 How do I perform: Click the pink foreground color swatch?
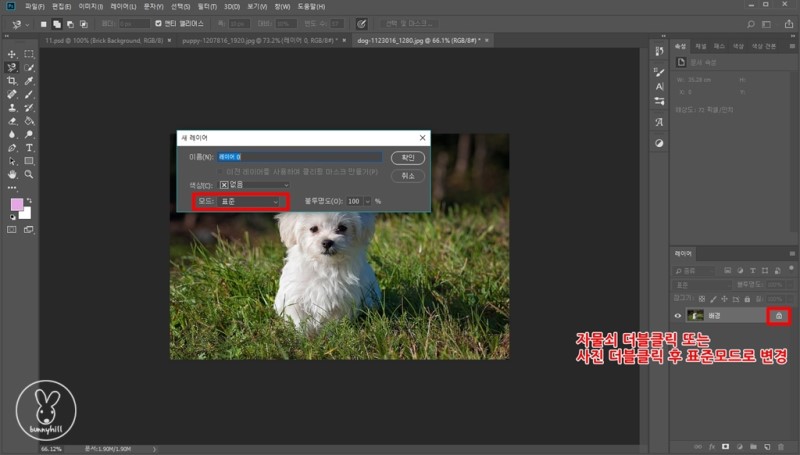pyautogui.click(x=16, y=205)
